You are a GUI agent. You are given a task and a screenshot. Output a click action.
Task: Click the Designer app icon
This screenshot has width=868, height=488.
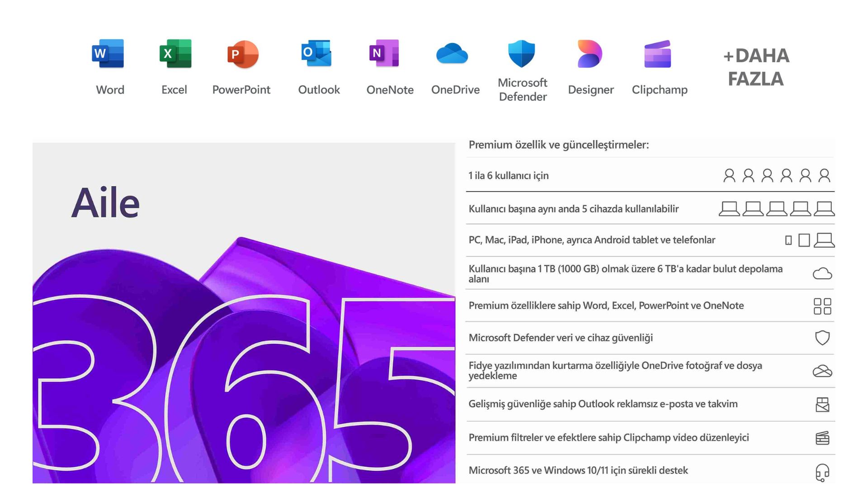pyautogui.click(x=590, y=54)
